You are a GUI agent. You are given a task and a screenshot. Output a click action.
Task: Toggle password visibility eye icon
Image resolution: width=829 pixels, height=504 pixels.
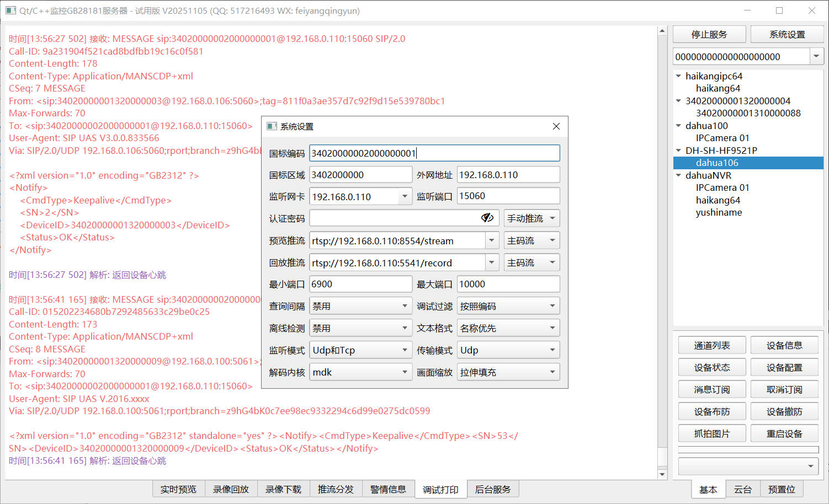tap(487, 218)
